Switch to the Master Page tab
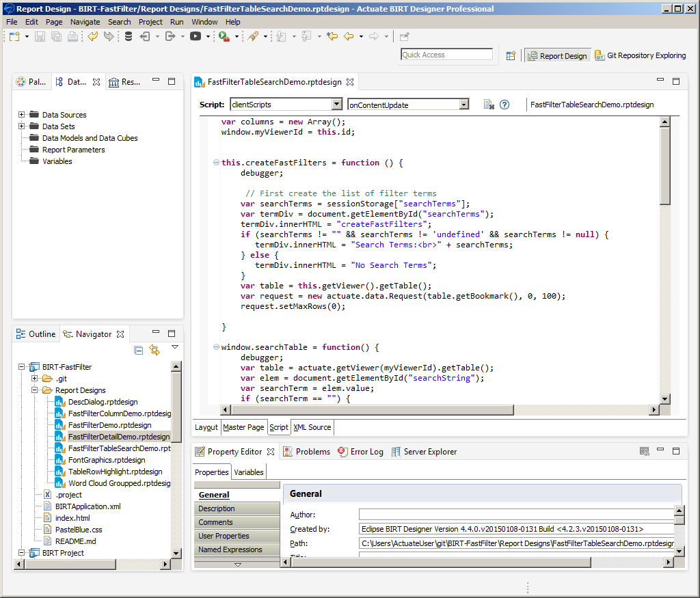700x598 pixels. tap(243, 427)
